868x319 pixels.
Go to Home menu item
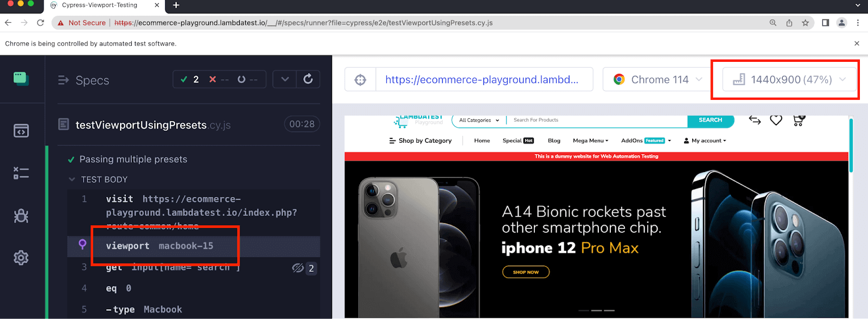[482, 141]
